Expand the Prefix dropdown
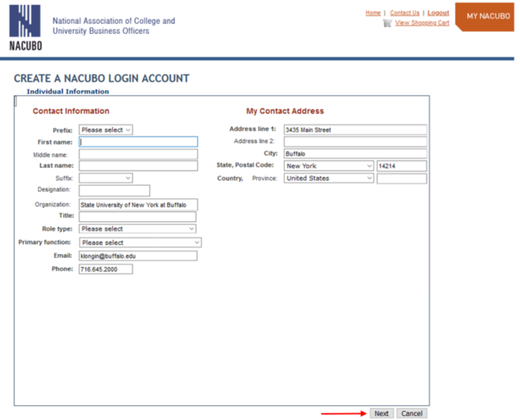The image size is (520, 420). click(x=106, y=130)
